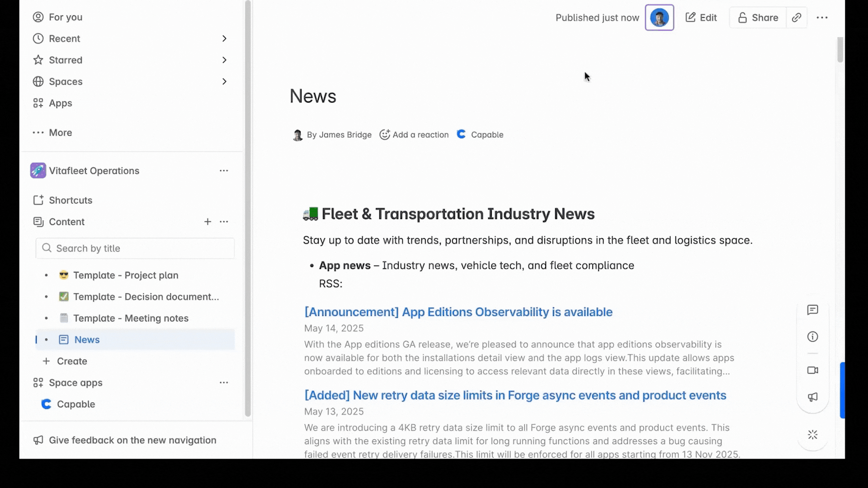Open the Capable space app

[75, 404]
